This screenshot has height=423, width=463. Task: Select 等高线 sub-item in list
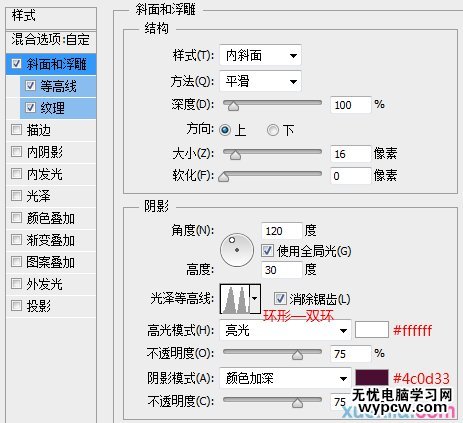point(58,86)
